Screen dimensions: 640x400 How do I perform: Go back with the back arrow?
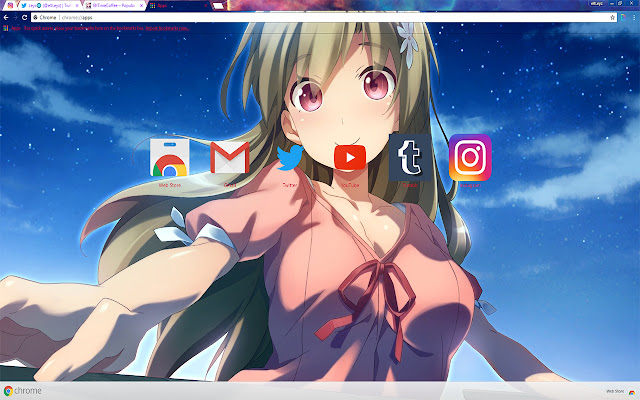(x=6, y=18)
